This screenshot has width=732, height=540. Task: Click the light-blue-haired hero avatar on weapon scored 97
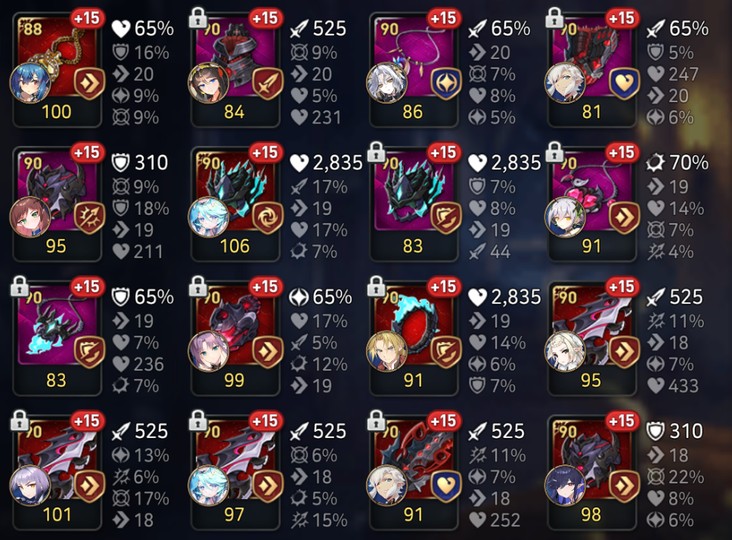(208, 485)
